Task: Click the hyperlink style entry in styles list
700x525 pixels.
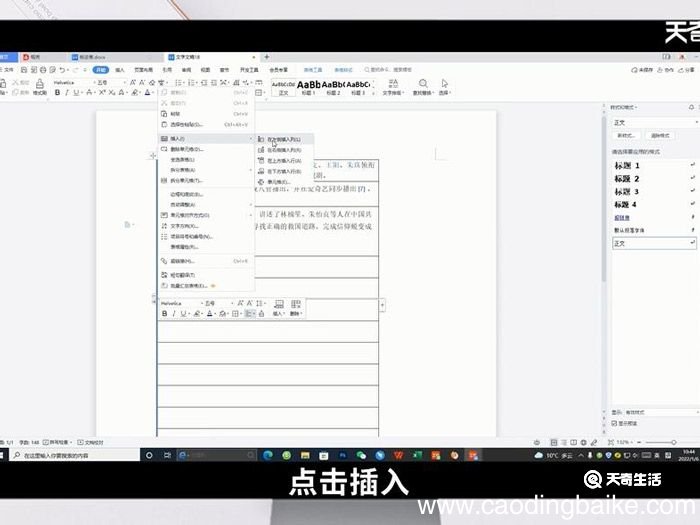Action: point(654,218)
